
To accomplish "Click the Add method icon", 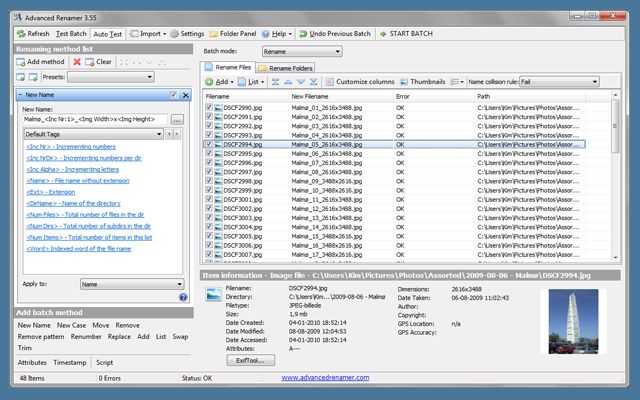I will point(20,62).
